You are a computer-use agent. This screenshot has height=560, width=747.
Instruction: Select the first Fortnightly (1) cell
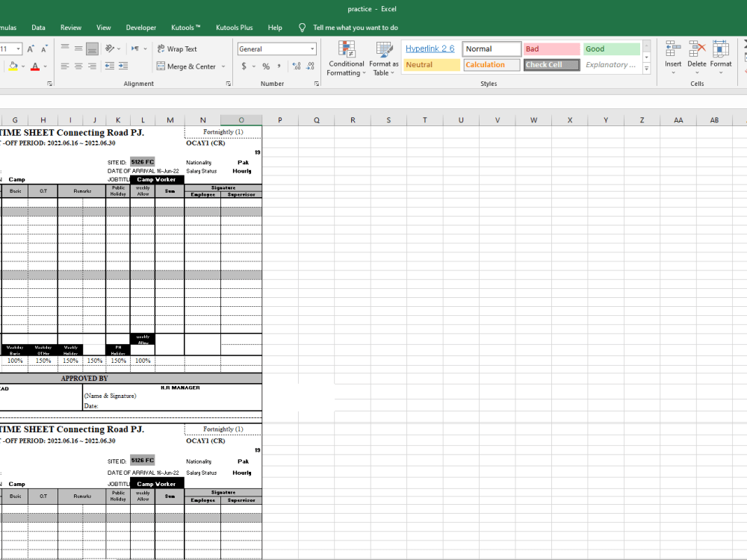click(x=223, y=132)
